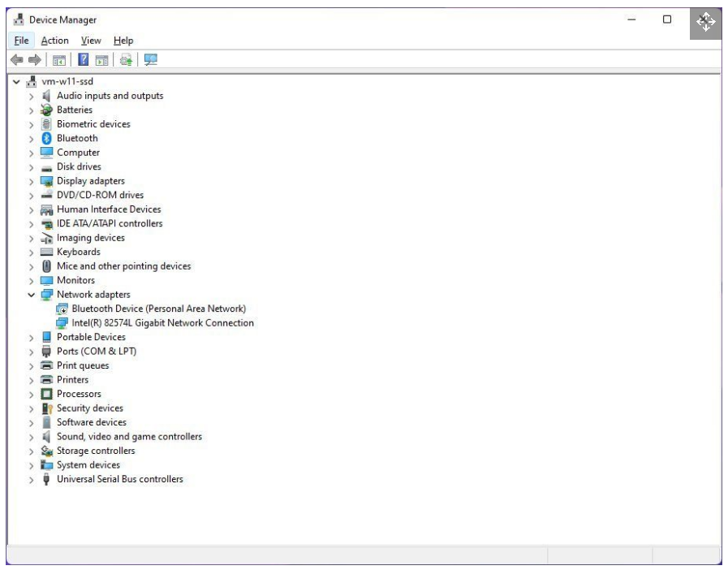728x570 pixels.
Task: Select the Processors label
Action: [79, 394]
